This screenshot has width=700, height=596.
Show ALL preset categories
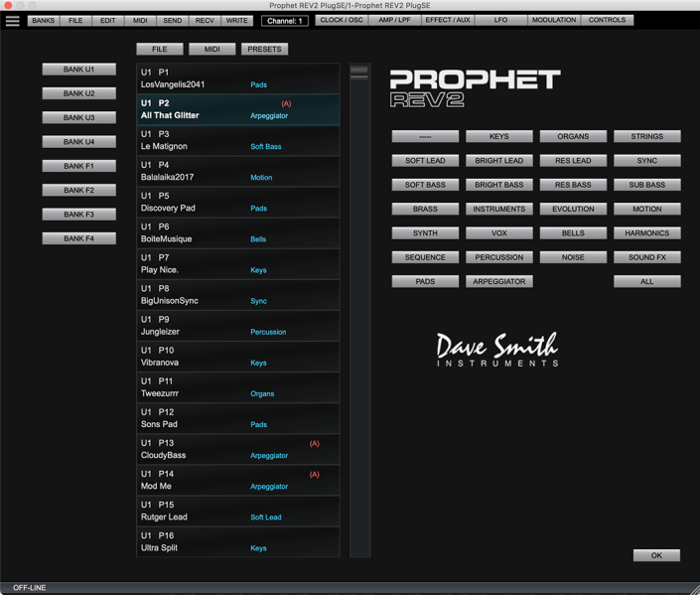(647, 281)
